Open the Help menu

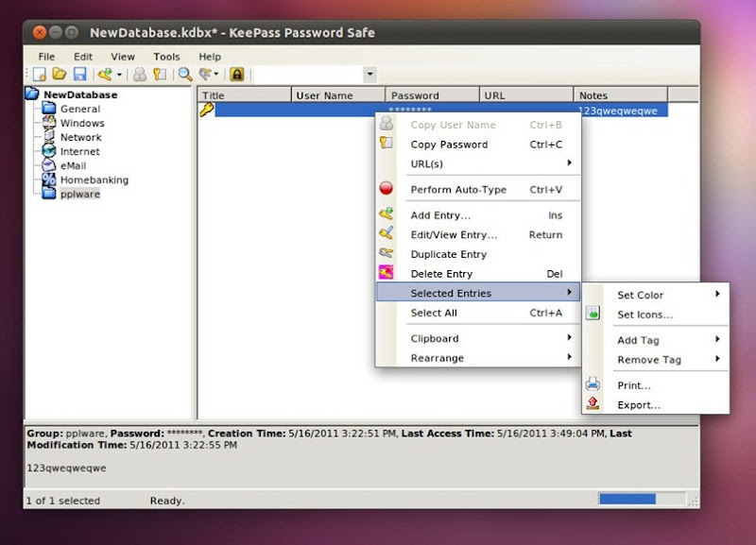[210, 57]
